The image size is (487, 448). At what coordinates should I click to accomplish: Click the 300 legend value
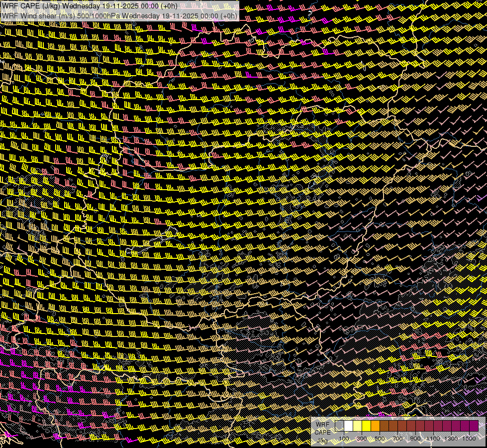click(x=362, y=439)
